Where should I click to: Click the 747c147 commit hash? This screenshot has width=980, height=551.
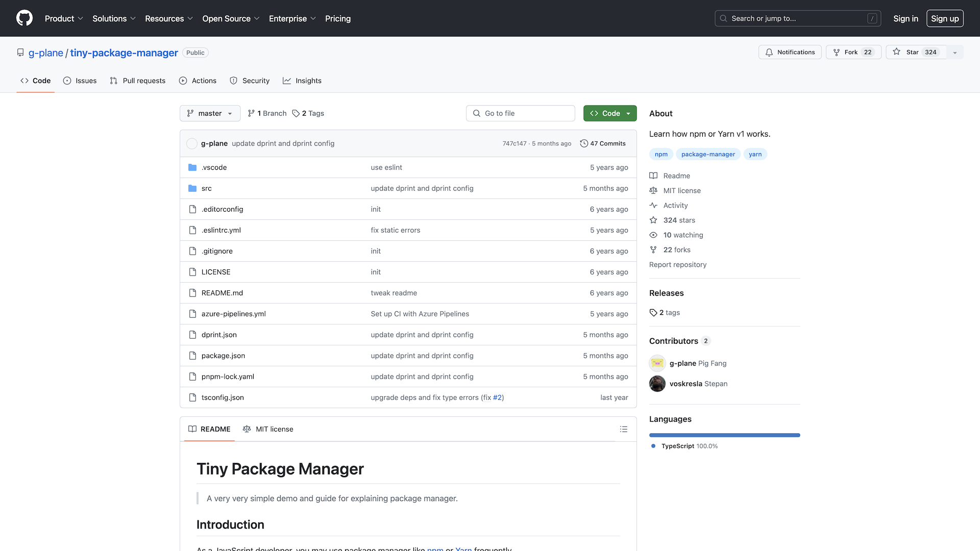514,143
